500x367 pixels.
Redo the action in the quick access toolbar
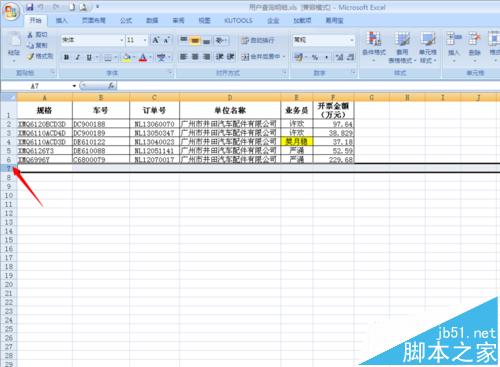[56, 7]
